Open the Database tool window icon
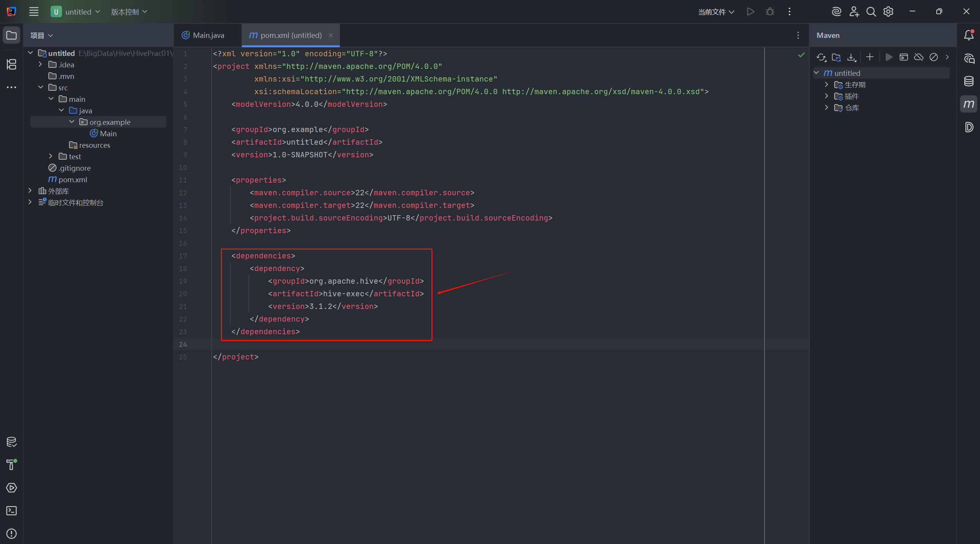This screenshot has height=544, width=980. [x=969, y=81]
